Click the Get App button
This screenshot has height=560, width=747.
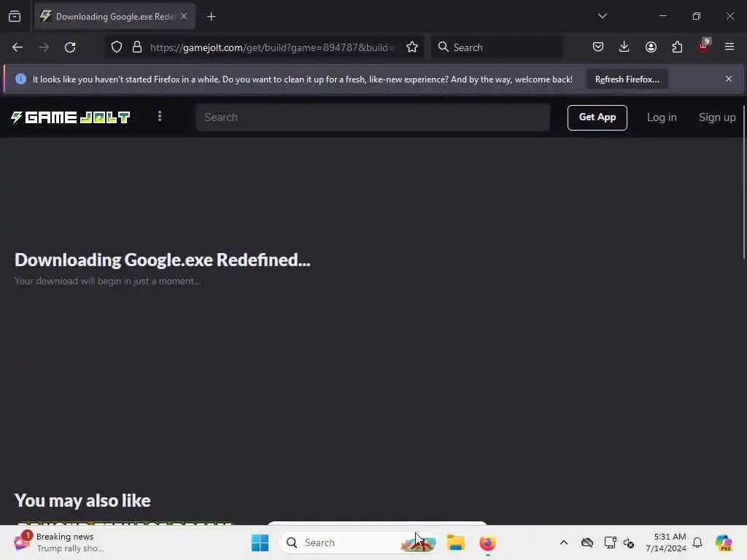click(597, 117)
